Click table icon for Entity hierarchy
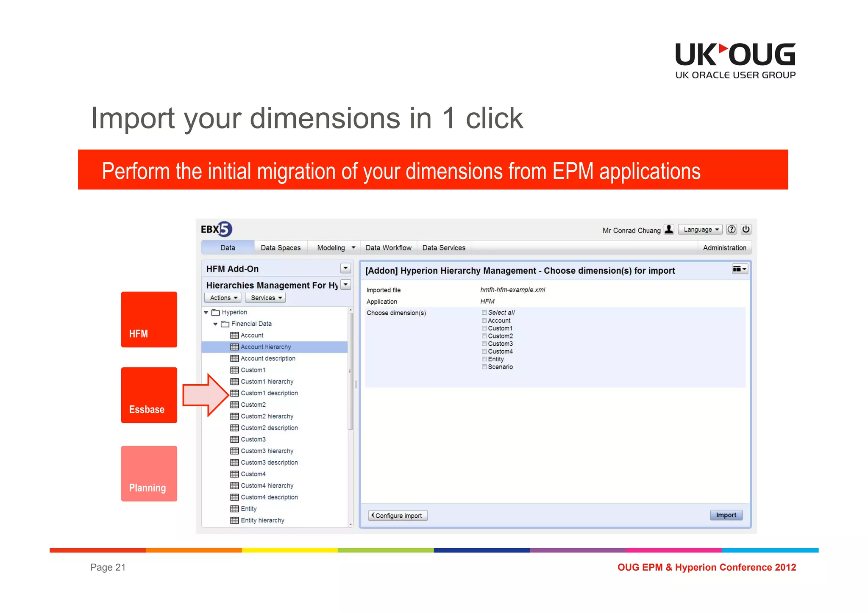 [x=234, y=521]
